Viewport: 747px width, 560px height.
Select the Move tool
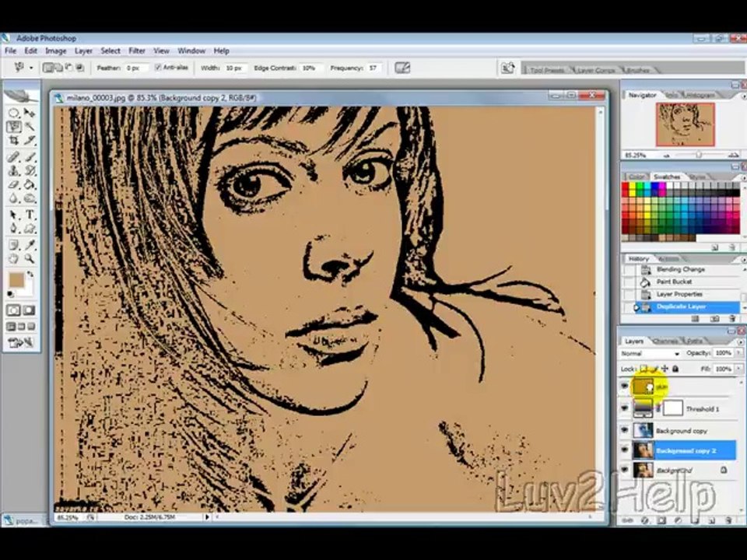click(30, 113)
